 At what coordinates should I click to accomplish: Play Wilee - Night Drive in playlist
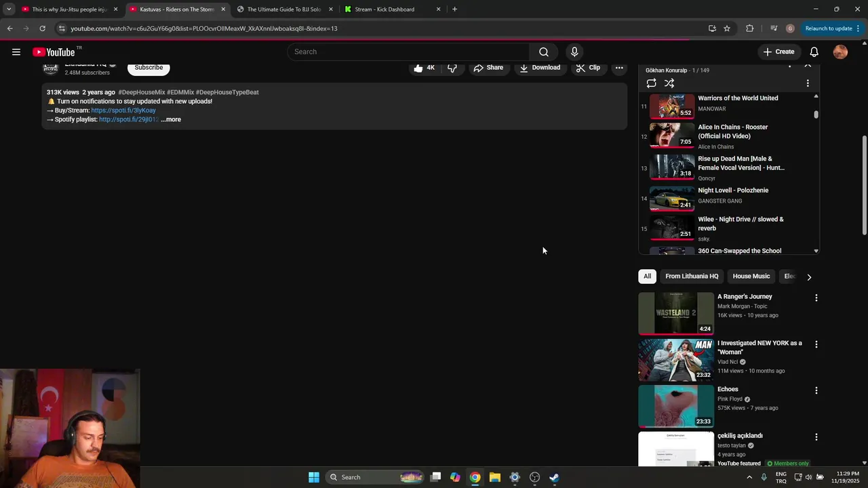tap(730, 228)
